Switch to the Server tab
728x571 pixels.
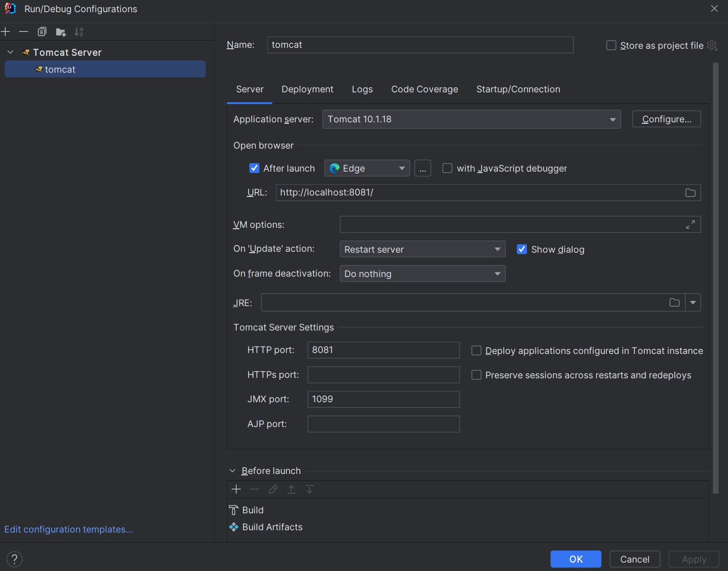click(x=250, y=89)
